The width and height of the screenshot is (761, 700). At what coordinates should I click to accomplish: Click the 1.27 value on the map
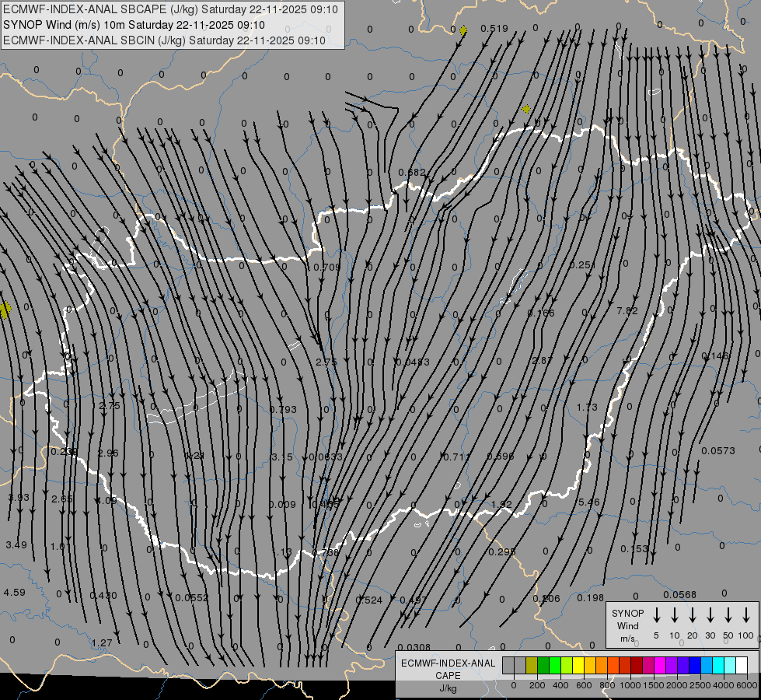(102, 643)
